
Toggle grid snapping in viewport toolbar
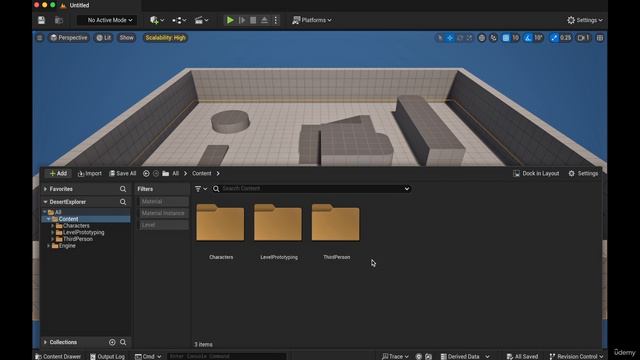coord(506,38)
